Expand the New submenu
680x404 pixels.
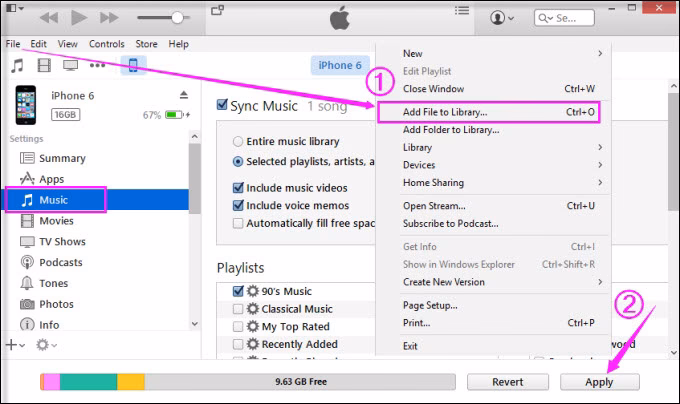[493, 53]
